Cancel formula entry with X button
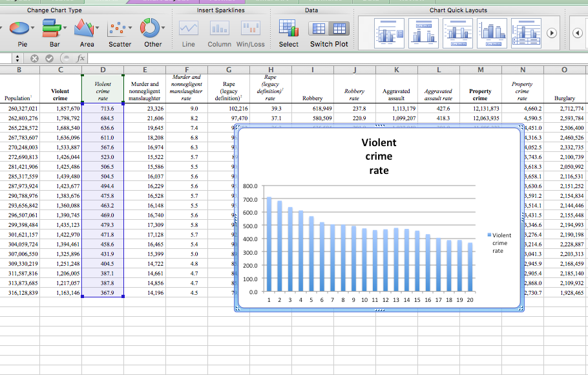 coord(34,58)
